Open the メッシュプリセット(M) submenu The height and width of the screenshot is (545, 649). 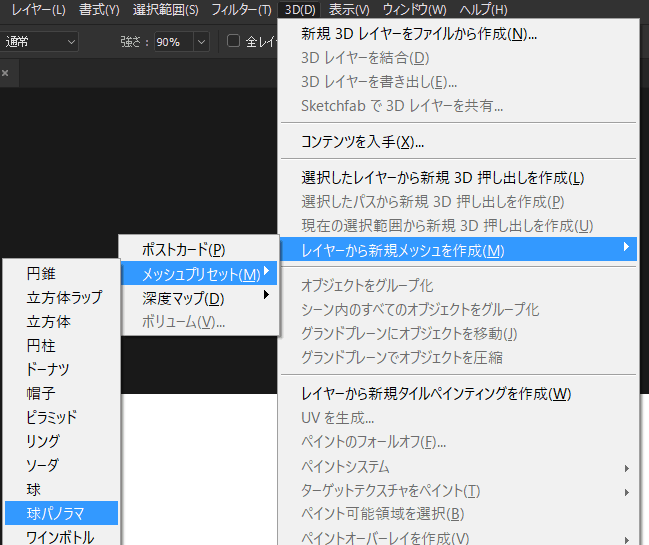(x=199, y=274)
